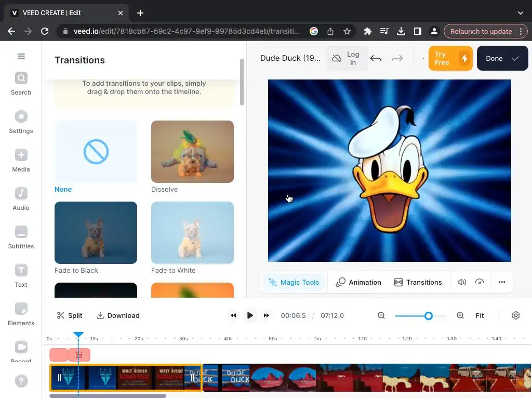Open the Record panel
The width and height of the screenshot is (532, 399).
click(21, 351)
